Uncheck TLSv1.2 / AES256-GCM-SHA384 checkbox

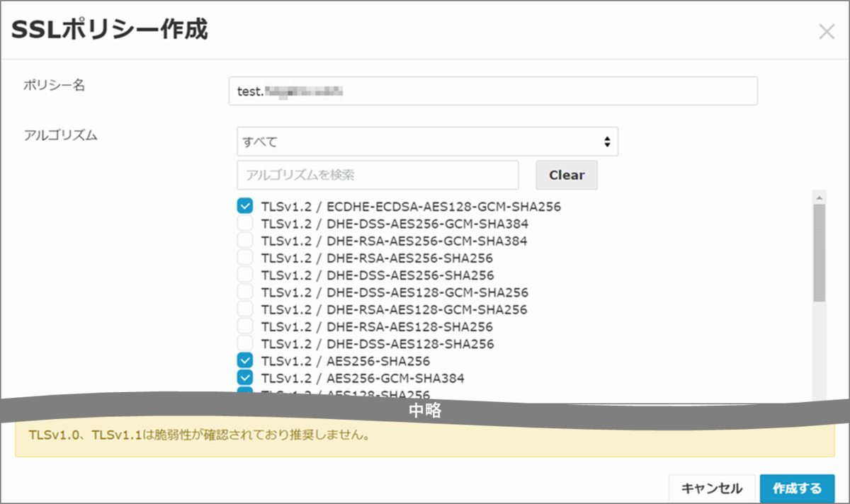coord(245,378)
